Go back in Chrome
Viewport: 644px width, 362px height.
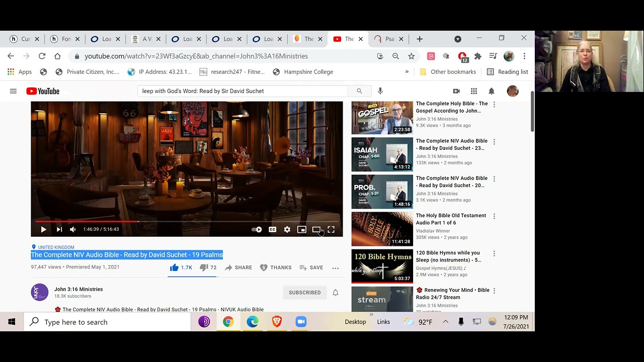point(11,56)
